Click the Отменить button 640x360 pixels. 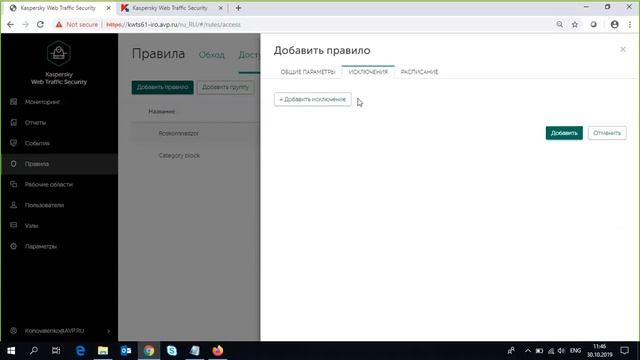pyautogui.click(x=607, y=133)
